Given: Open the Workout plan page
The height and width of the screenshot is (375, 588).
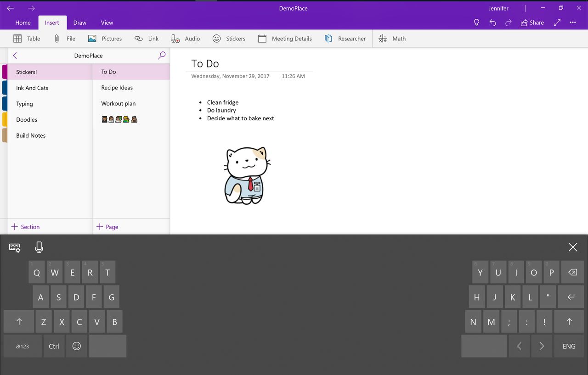Looking at the screenshot, I should pyautogui.click(x=131, y=103).
